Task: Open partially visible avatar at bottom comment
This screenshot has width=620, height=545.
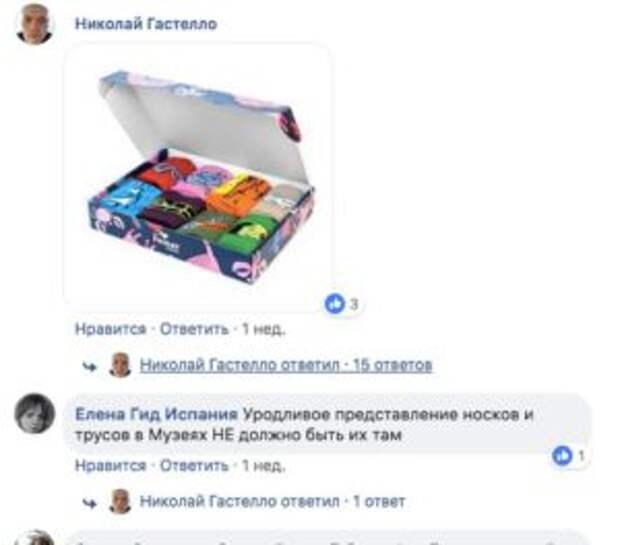Action: (35, 537)
